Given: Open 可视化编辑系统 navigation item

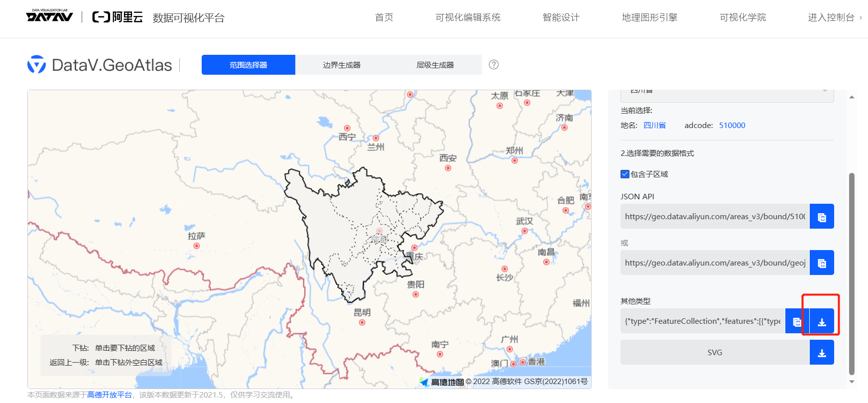Looking at the screenshot, I should (468, 17).
